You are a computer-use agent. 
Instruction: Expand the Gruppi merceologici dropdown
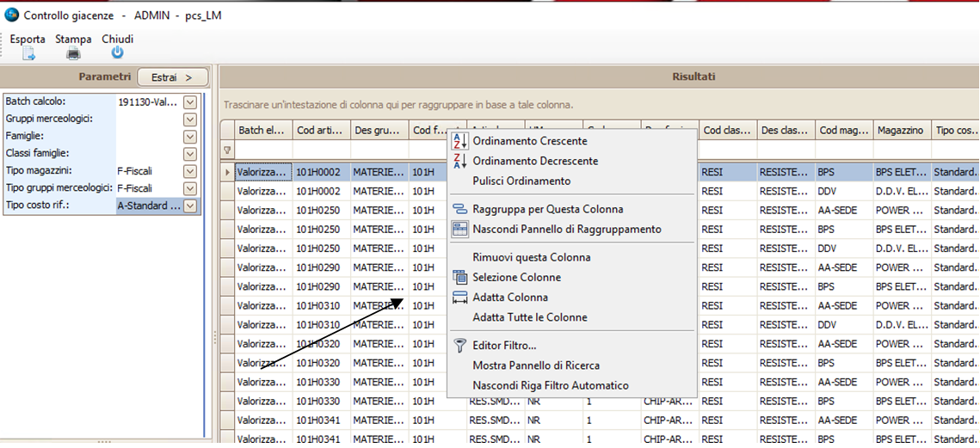tap(190, 120)
